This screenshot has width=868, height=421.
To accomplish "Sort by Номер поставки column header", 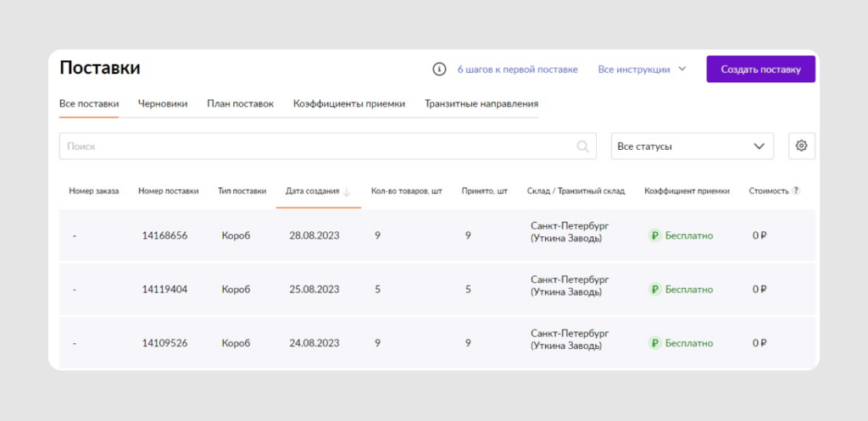I will click(168, 191).
